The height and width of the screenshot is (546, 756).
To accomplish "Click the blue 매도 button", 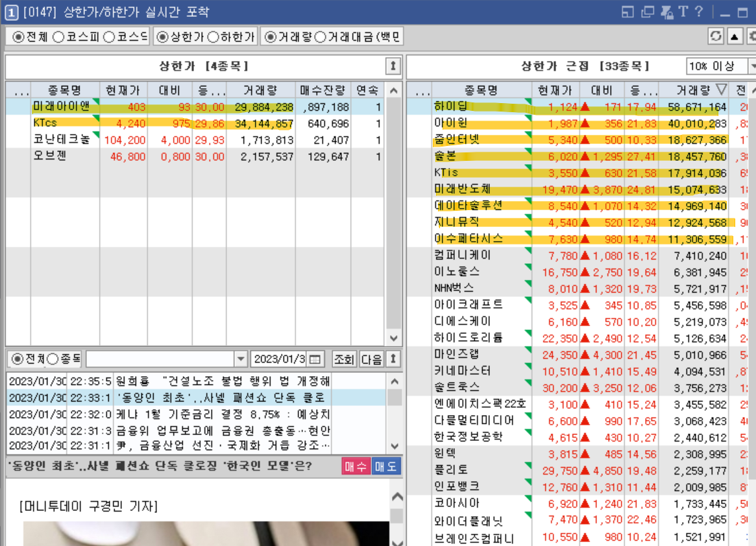I will [385, 466].
